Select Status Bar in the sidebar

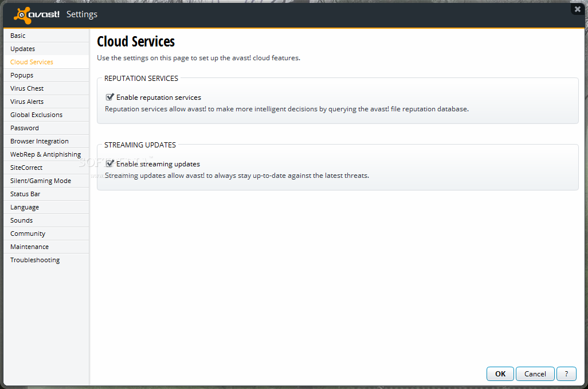[46, 194]
